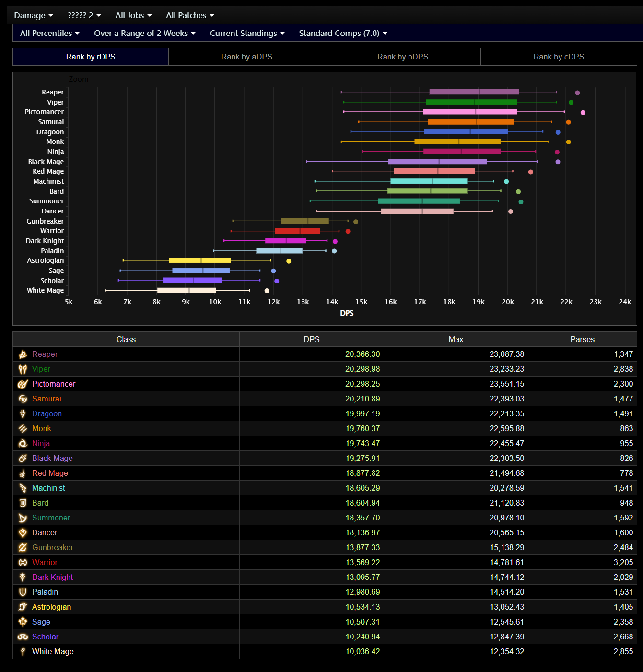
Task: Open the All Percentiles filter
Action: click(49, 33)
